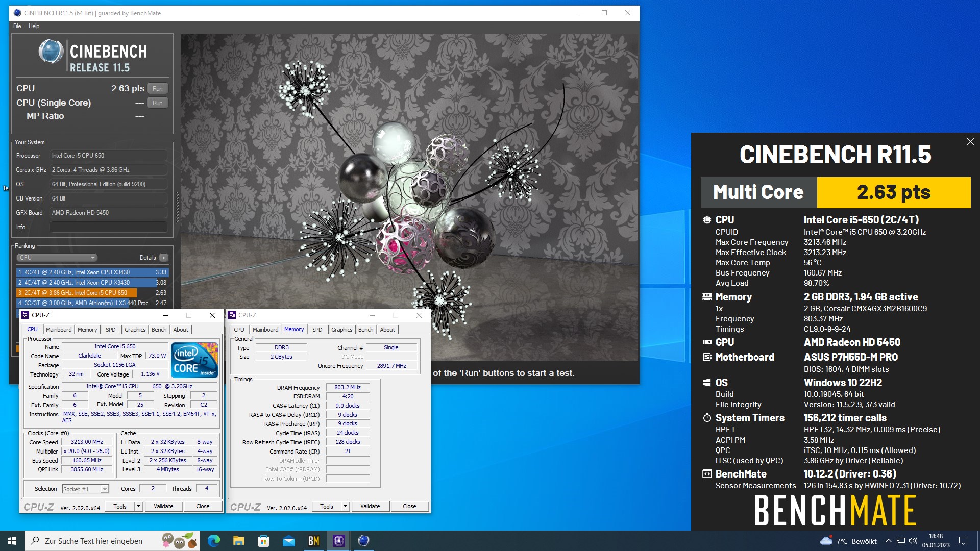Screen dimensions: 980x551
Task: Click Close button in right CPU-Z window
Action: click(x=409, y=506)
